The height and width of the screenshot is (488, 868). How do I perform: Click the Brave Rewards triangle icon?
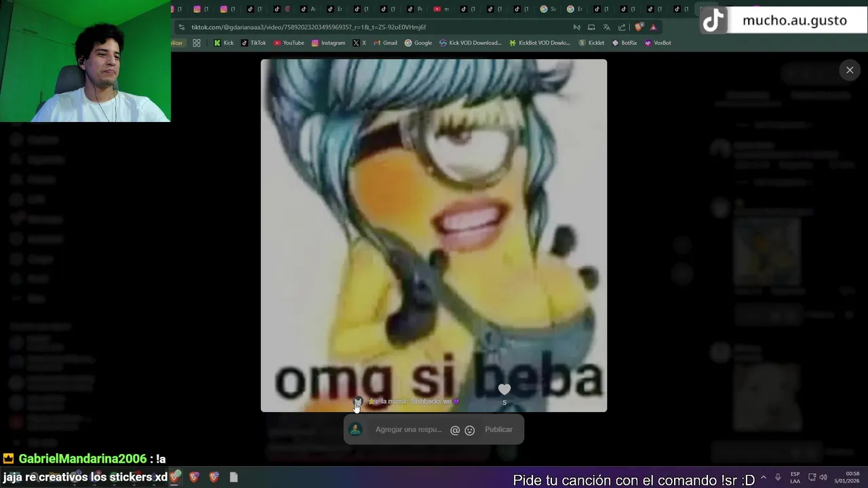coord(653,27)
